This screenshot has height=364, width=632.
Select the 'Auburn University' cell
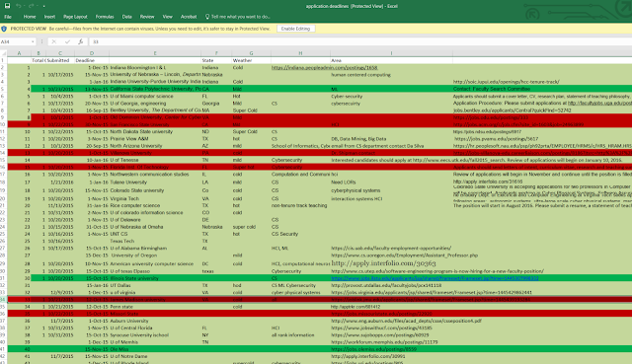[155, 321]
